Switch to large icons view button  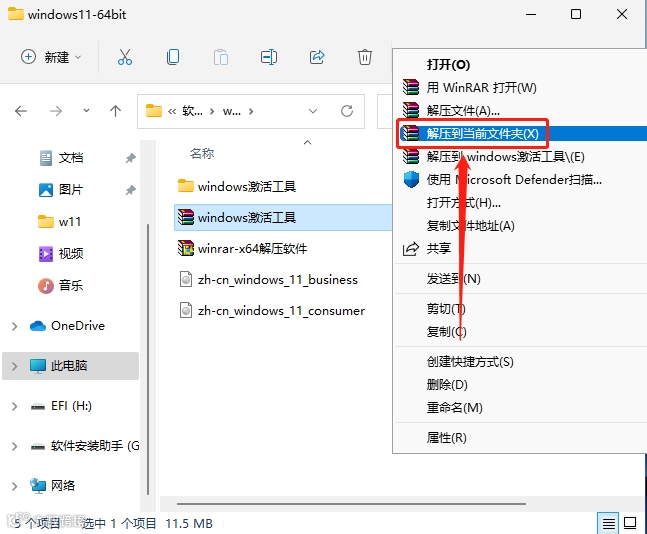pos(630,523)
